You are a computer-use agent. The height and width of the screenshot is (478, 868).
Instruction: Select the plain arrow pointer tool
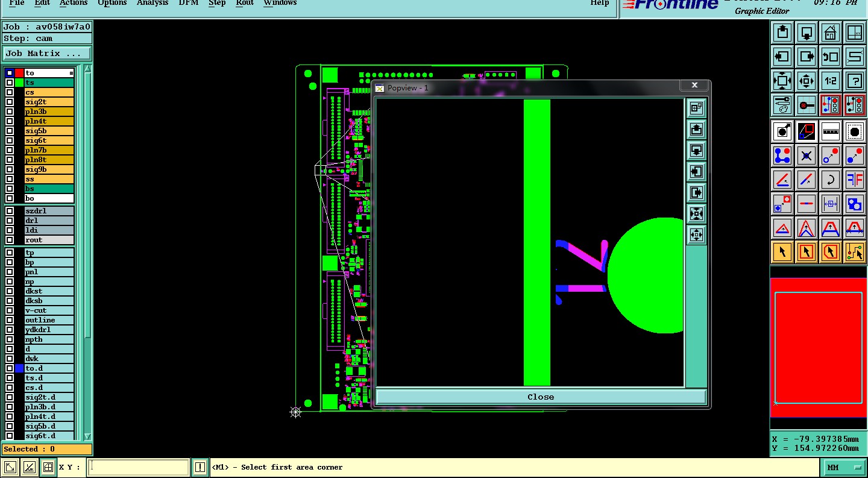tap(782, 251)
